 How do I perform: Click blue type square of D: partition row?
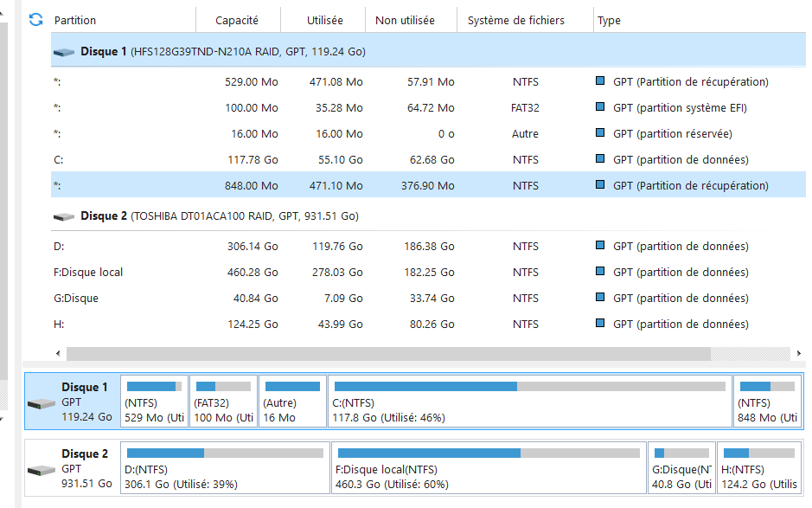point(600,245)
